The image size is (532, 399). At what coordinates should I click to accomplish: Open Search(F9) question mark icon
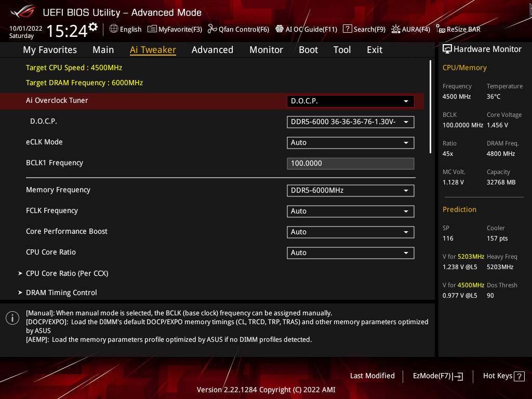(348, 29)
